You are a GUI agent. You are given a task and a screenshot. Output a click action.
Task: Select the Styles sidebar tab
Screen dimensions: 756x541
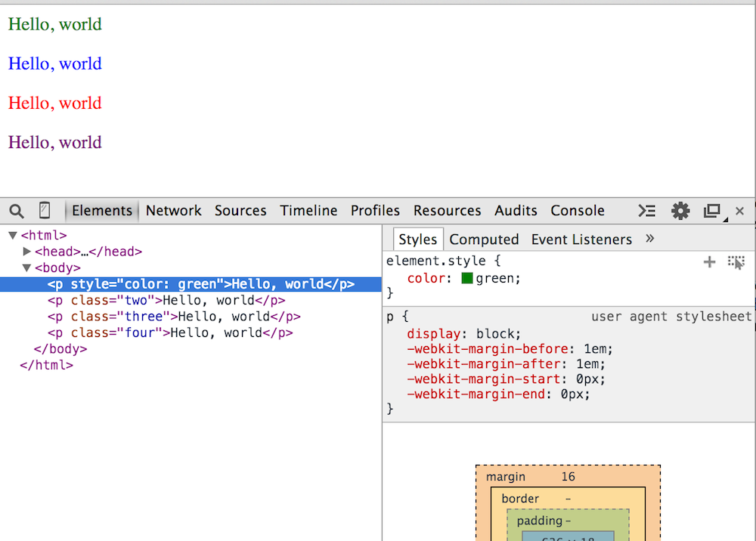417,239
